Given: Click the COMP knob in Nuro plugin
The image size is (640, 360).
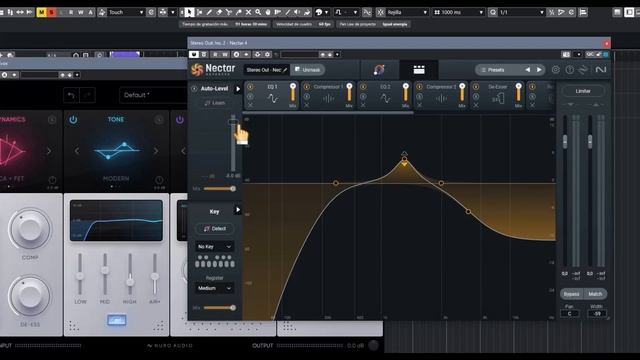Looking at the screenshot, I should point(30,228).
